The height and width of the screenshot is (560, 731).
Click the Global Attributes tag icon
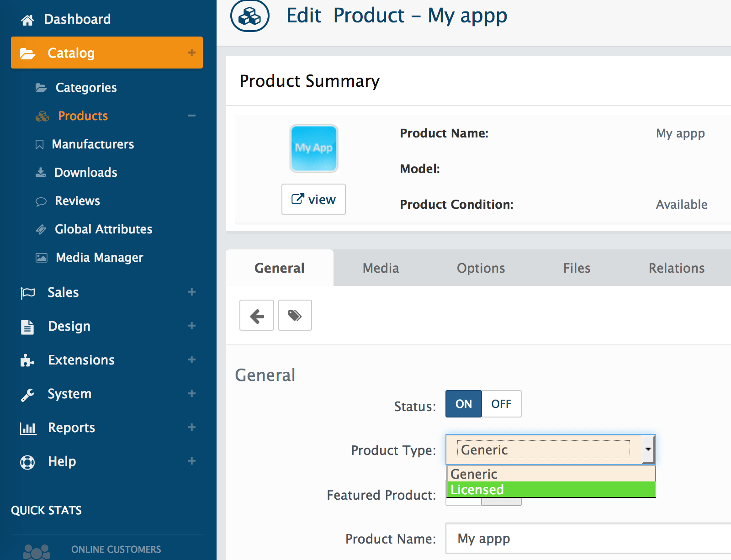[41, 229]
